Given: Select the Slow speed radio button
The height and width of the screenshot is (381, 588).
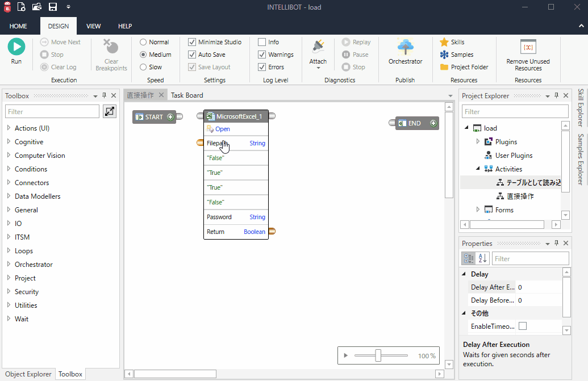Looking at the screenshot, I should [x=143, y=66].
